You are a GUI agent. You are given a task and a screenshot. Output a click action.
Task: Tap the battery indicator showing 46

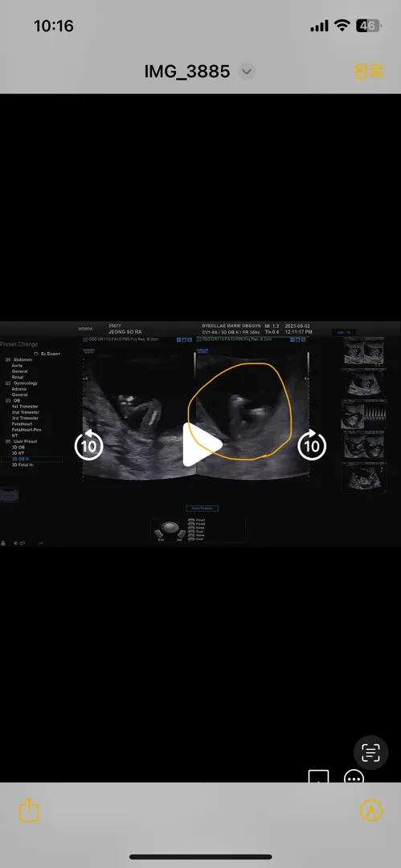coord(368,26)
